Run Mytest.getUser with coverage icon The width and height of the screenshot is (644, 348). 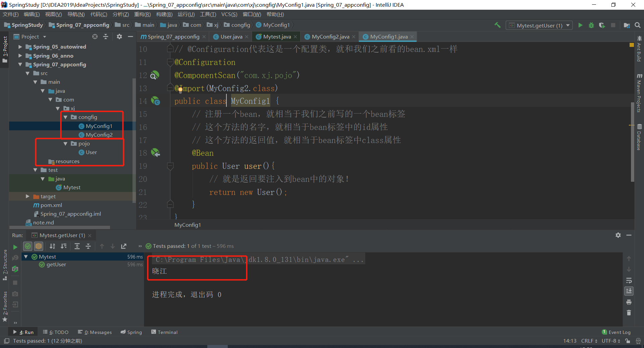[x=602, y=25]
